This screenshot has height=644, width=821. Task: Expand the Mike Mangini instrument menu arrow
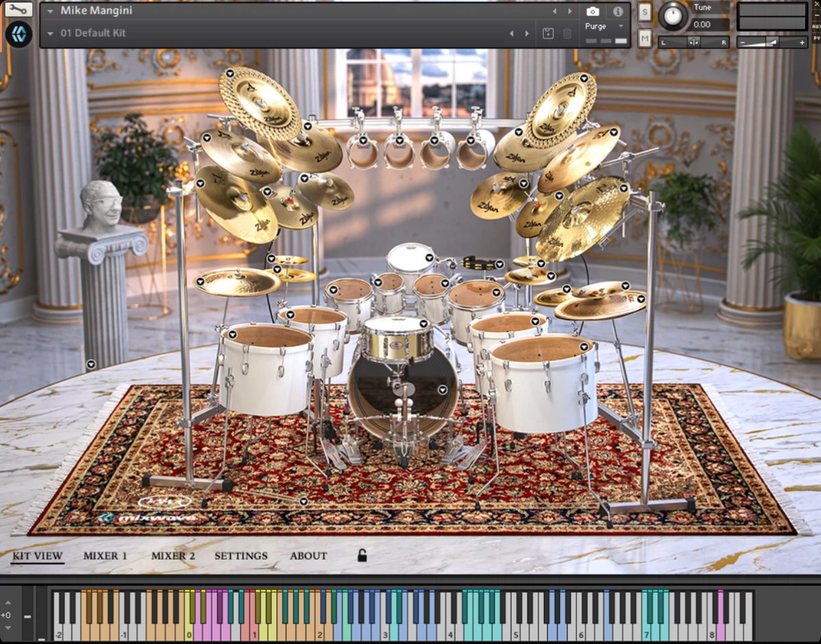tap(50, 11)
